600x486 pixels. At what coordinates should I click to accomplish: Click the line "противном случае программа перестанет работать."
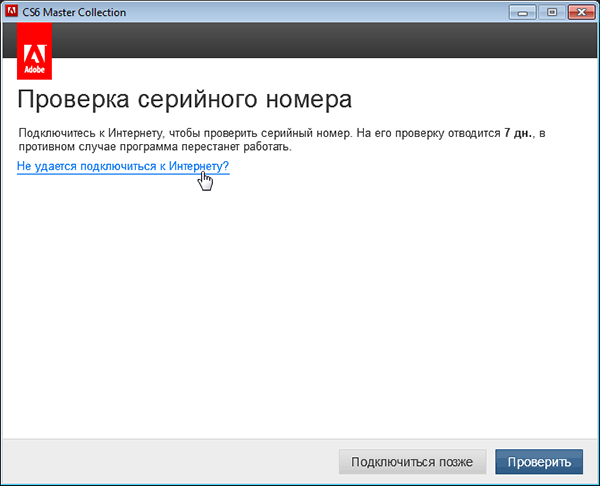pyautogui.click(x=155, y=147)
